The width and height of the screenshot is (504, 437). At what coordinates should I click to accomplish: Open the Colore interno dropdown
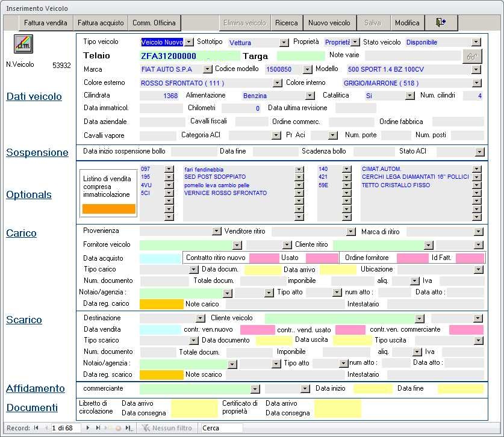477,83
